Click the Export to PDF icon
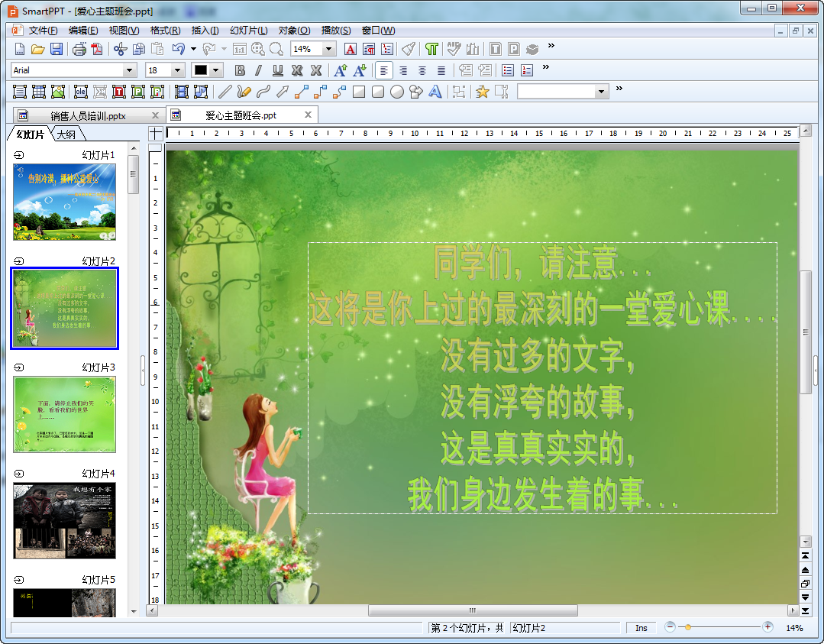 97,49
